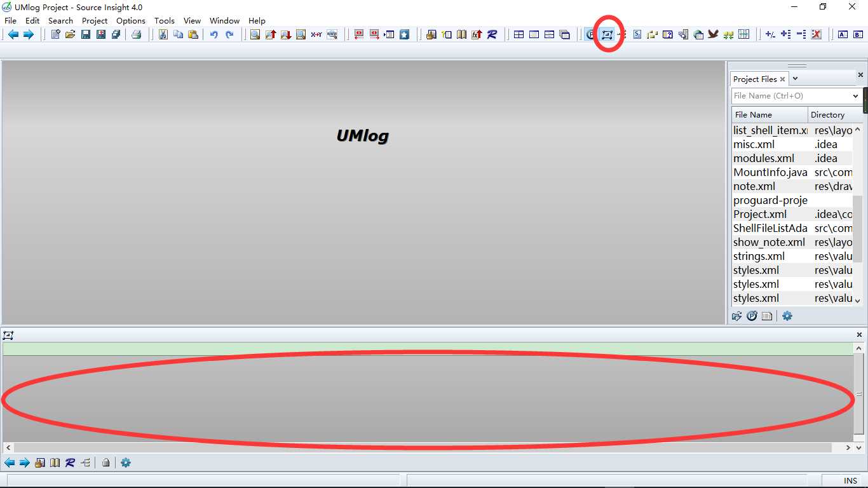868x488 pixels.
Task: Open the Tools menu
Action: [165, 20]
